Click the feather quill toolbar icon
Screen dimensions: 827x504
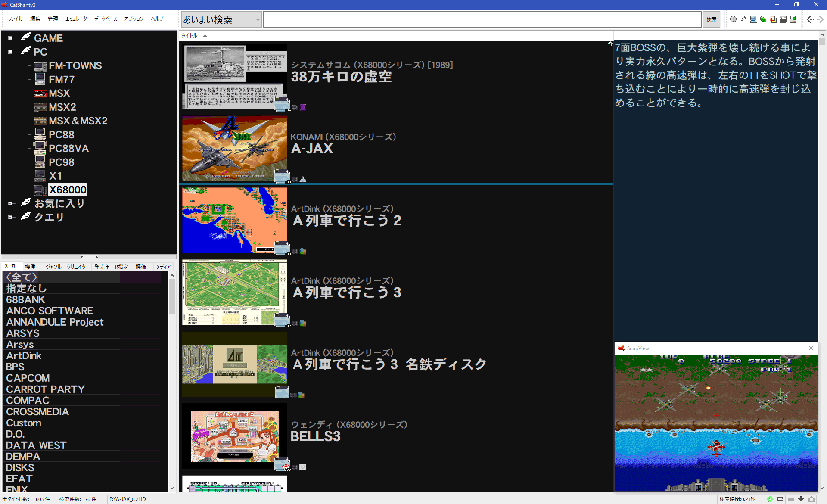(743, 19)
